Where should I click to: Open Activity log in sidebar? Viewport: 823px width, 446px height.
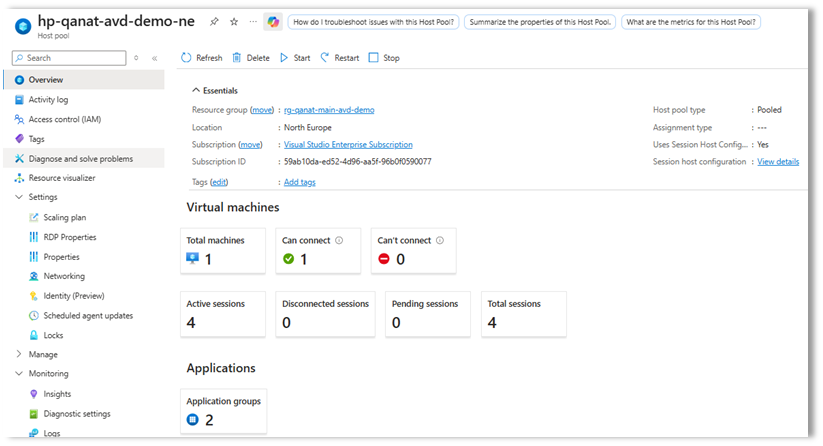coord(48,100)
